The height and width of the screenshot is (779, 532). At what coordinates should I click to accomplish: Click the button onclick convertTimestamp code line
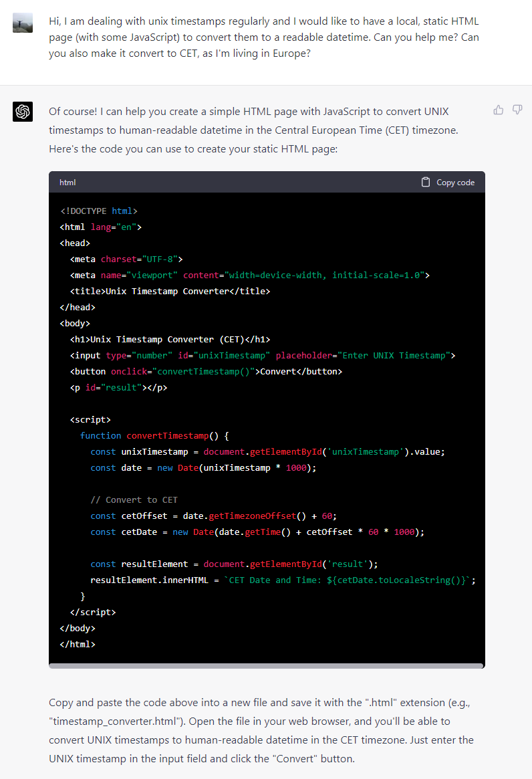click(x=206, y=372)
